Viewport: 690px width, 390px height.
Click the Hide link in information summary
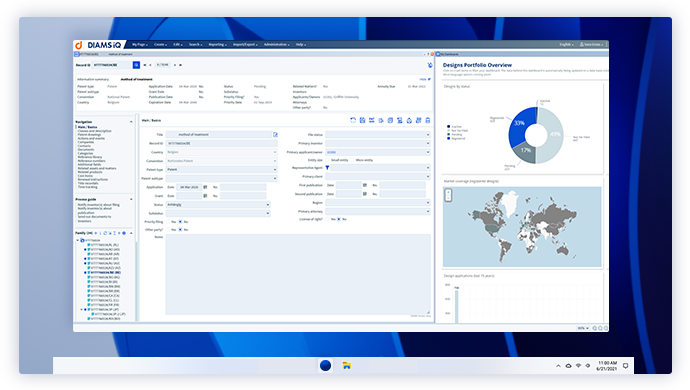point(423,79)
